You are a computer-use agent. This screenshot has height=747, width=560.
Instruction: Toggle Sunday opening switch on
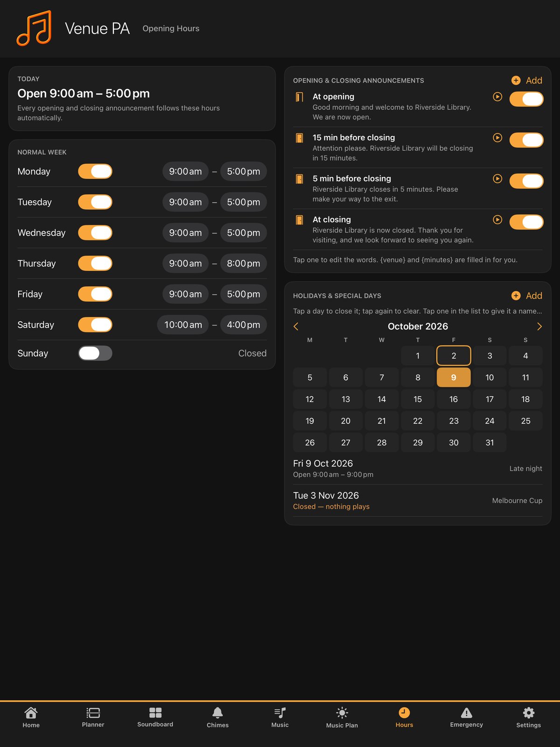click(x=95, y=353)
